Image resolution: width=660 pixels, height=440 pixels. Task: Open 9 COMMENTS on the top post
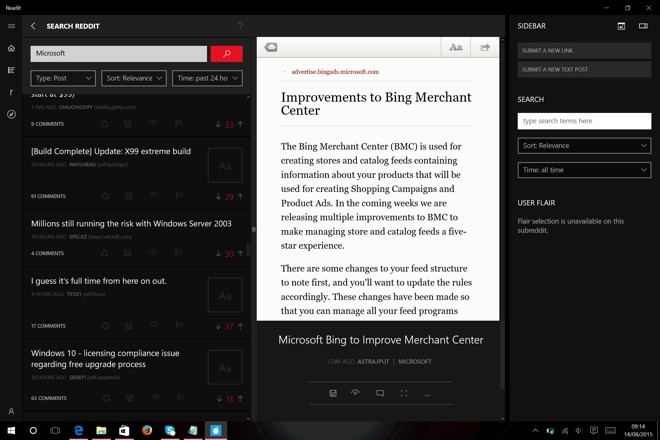[47, 124]
